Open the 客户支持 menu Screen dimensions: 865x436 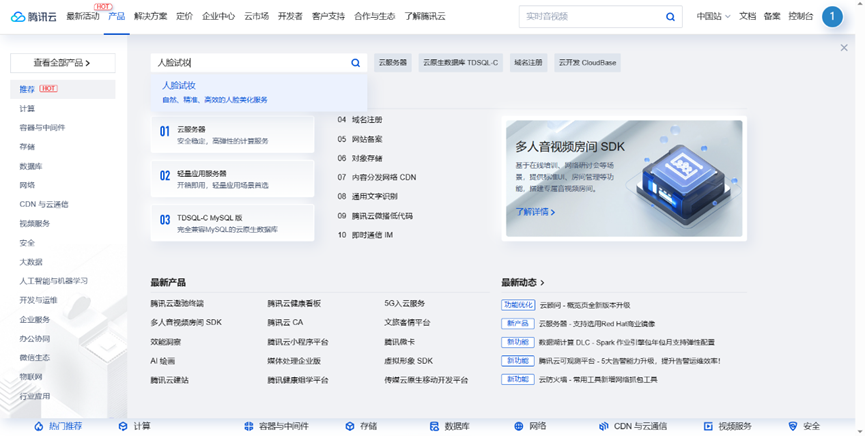tap(328, 17)
